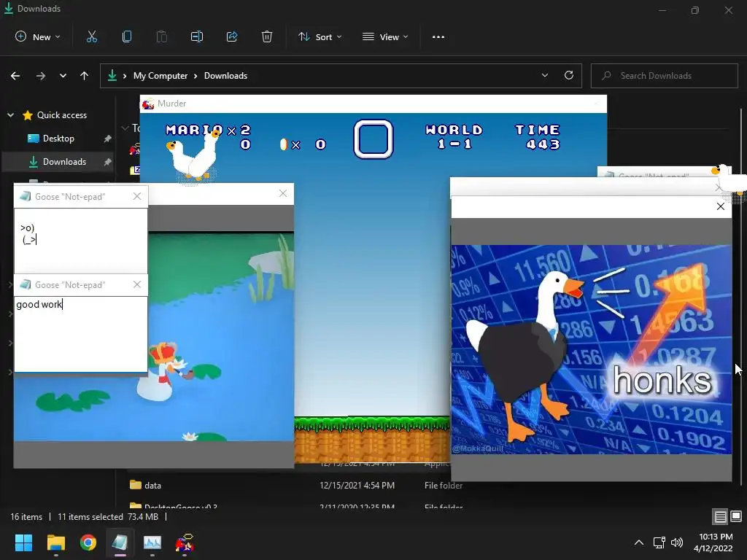Open the Sort dropdown menu
Screen dimensions: 747x560
pos(320,36)
